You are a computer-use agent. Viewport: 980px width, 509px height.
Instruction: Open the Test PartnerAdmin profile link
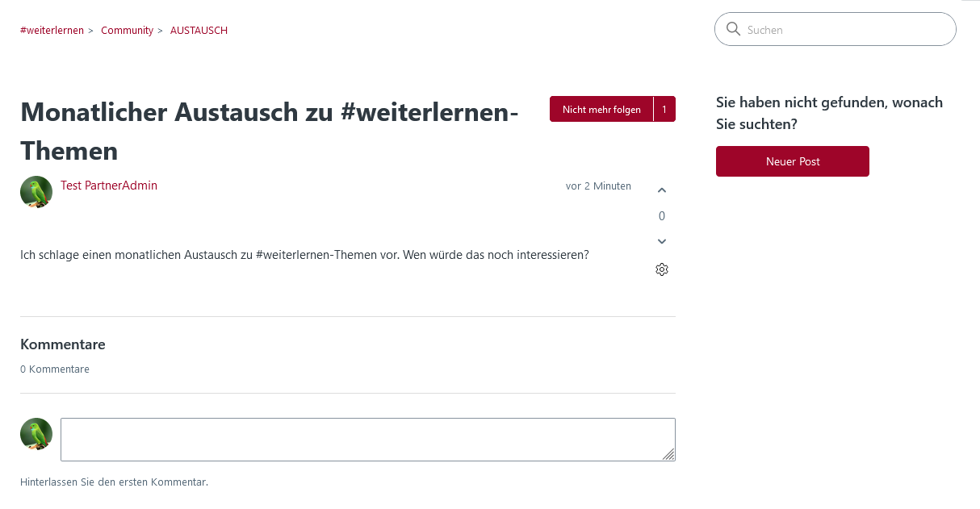click(x=109, y=186)
